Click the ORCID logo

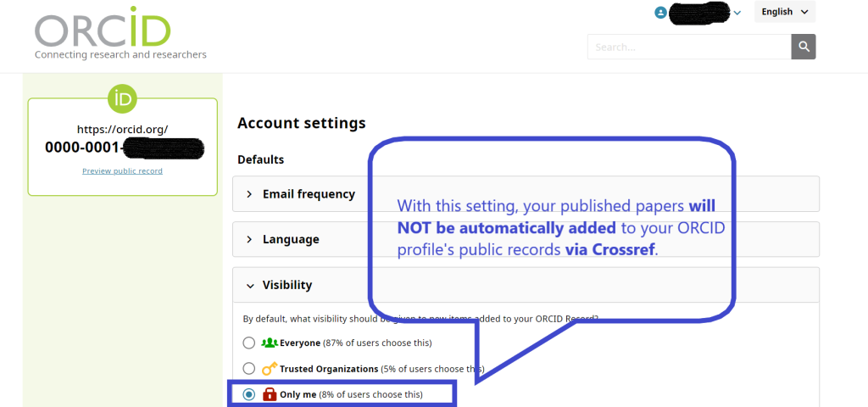[x=103, y=28]
